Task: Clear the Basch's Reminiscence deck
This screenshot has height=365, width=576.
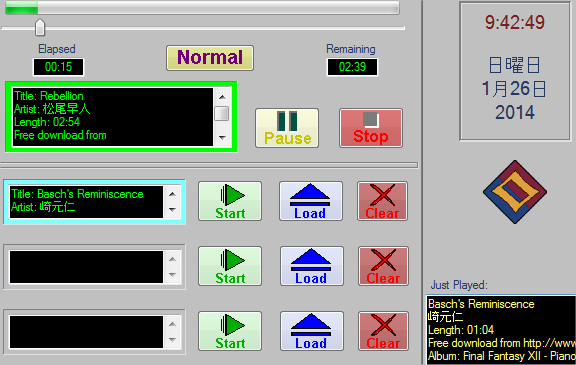Action: [382, 201]
